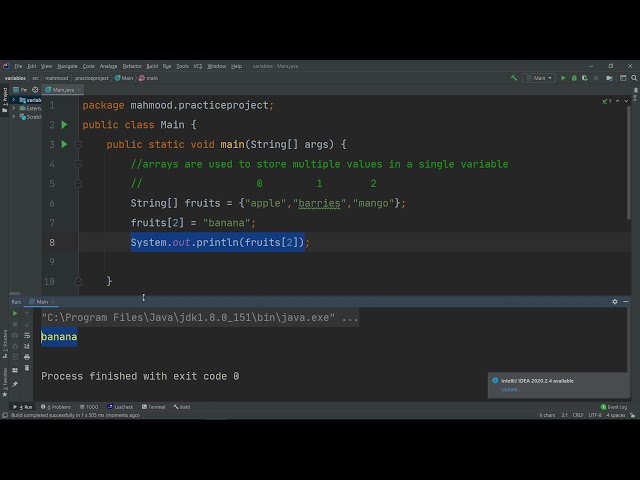This screenshot has height=480, width=640.
Task: Collapse main method fold marker on line 3
Action: click(78, 144)
